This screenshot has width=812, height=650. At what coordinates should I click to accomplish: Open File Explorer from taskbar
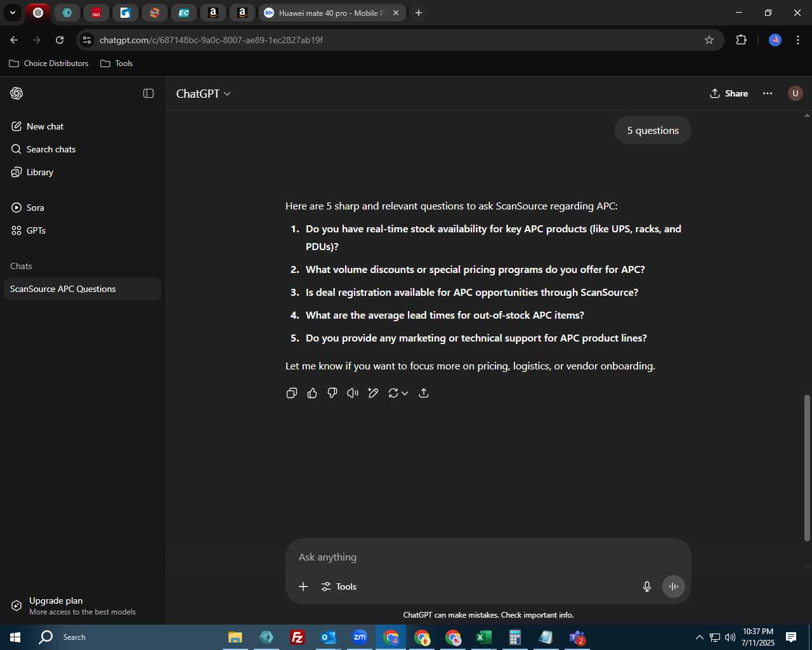pos(235,637)
